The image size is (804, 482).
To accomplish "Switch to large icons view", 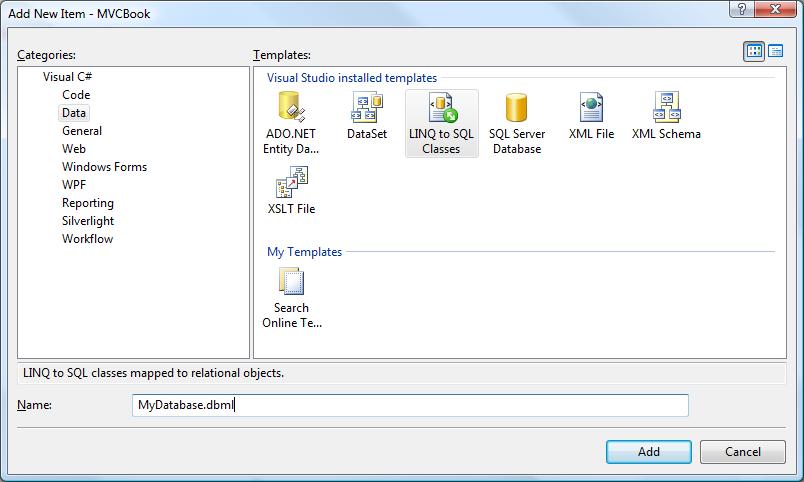I will point(754,52).
